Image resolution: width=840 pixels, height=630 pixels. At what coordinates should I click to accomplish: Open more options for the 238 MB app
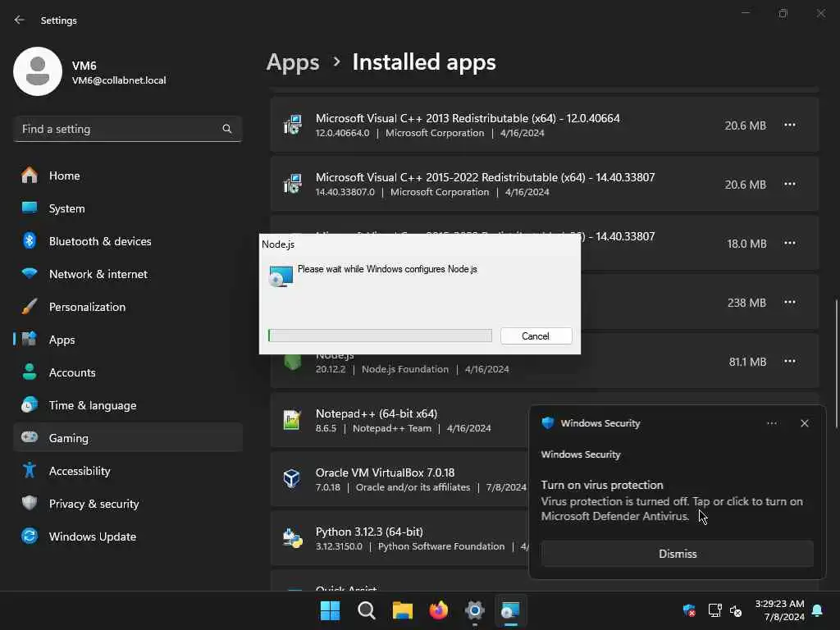(x=790, y=303)
